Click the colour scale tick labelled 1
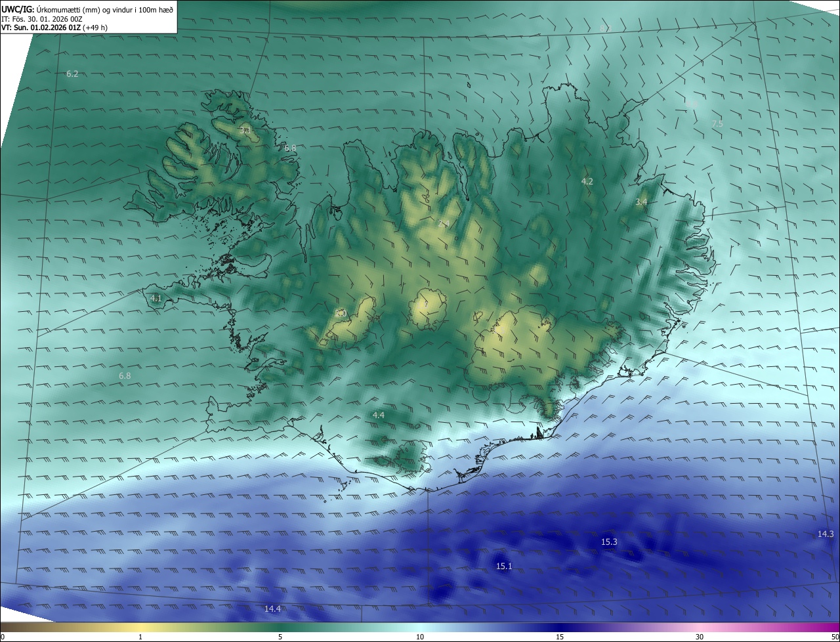 140,637
